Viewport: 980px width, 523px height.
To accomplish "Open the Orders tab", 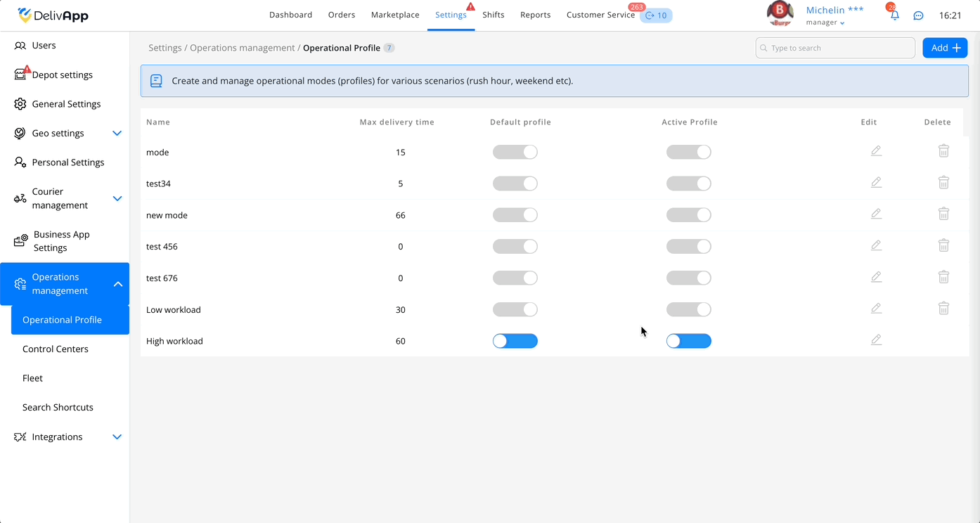I will pyautogui.click(x=342, y=15).
